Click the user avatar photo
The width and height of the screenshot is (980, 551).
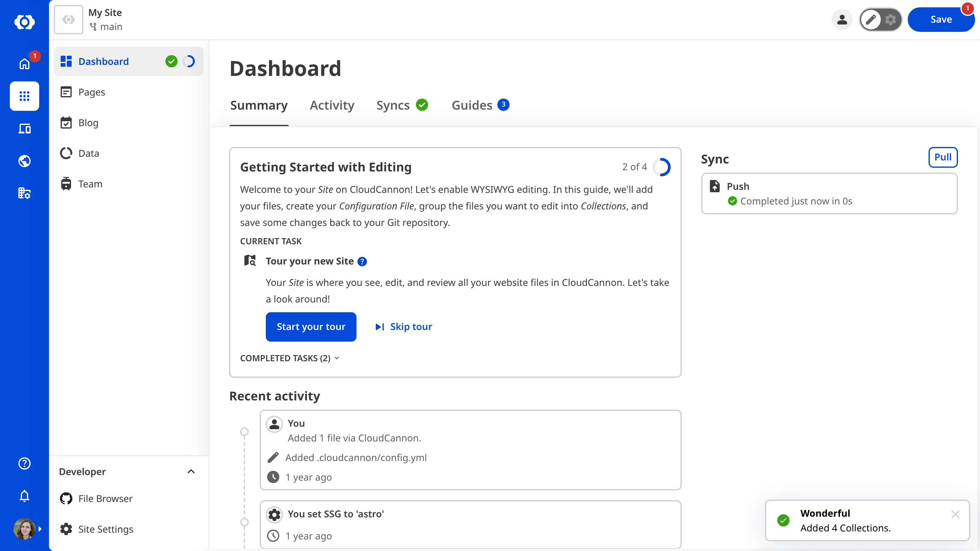(x=24, y=529)
